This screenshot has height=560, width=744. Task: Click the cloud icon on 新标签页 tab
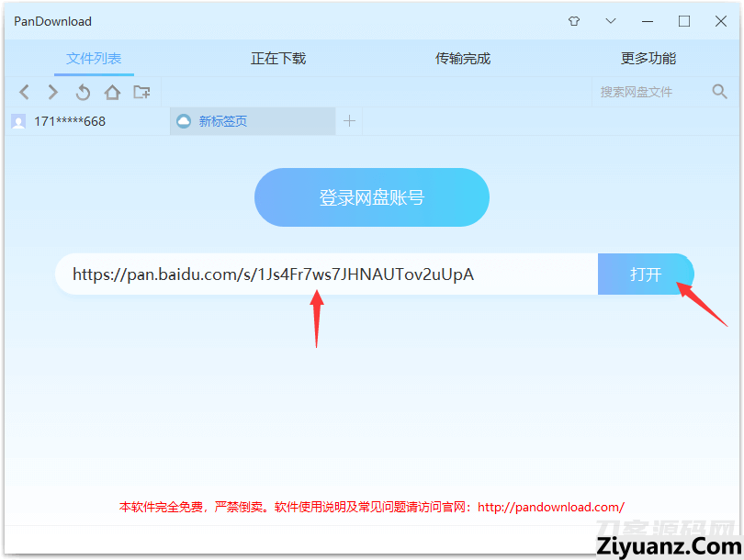tap(184, 121)
